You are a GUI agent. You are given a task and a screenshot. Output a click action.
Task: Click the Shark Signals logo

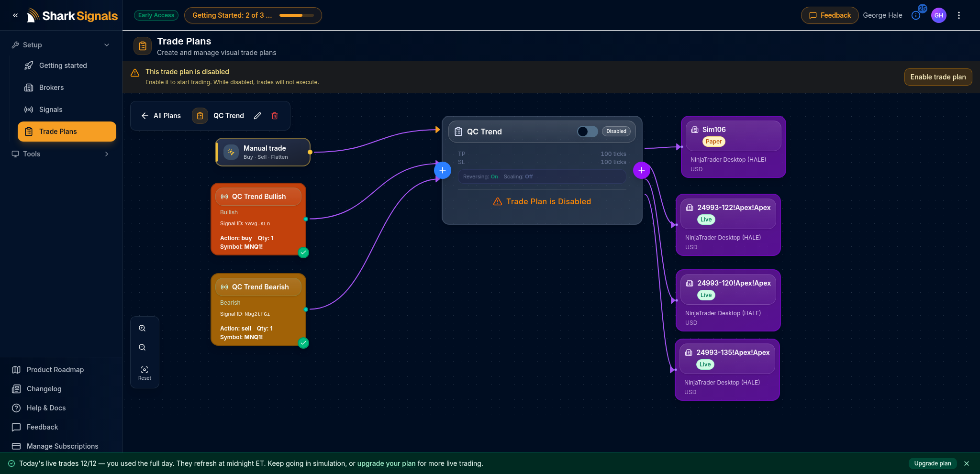(x=72, y=16)
